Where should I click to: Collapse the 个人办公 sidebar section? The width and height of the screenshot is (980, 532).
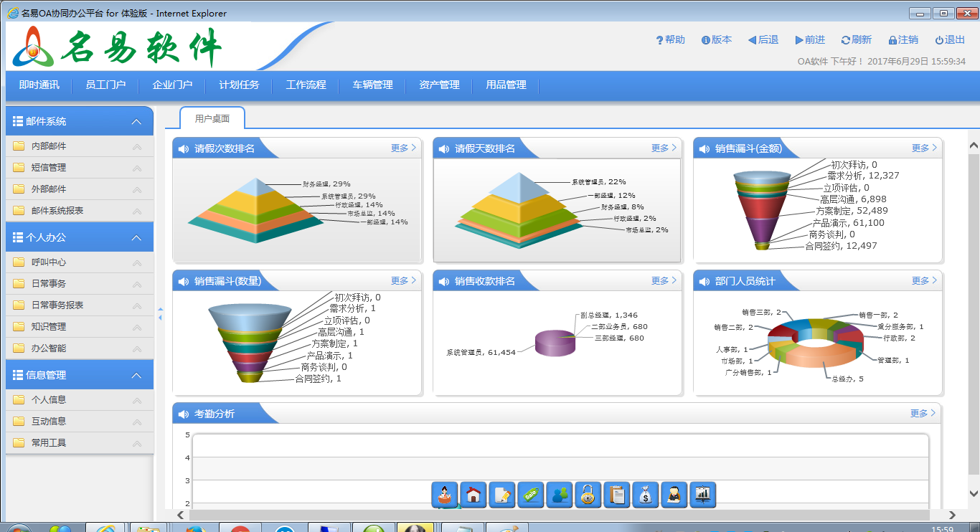tap(136, 237)
